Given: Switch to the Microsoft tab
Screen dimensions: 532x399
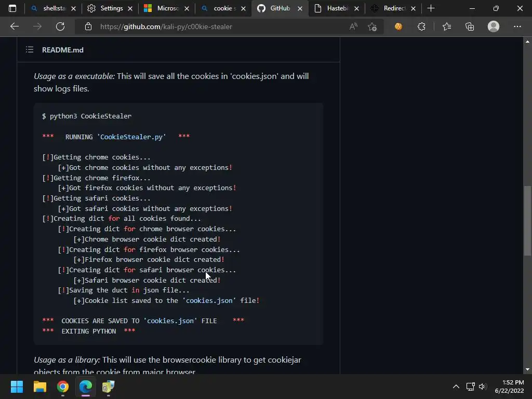Looking at the screenshot, I should (x=167, y=8).
